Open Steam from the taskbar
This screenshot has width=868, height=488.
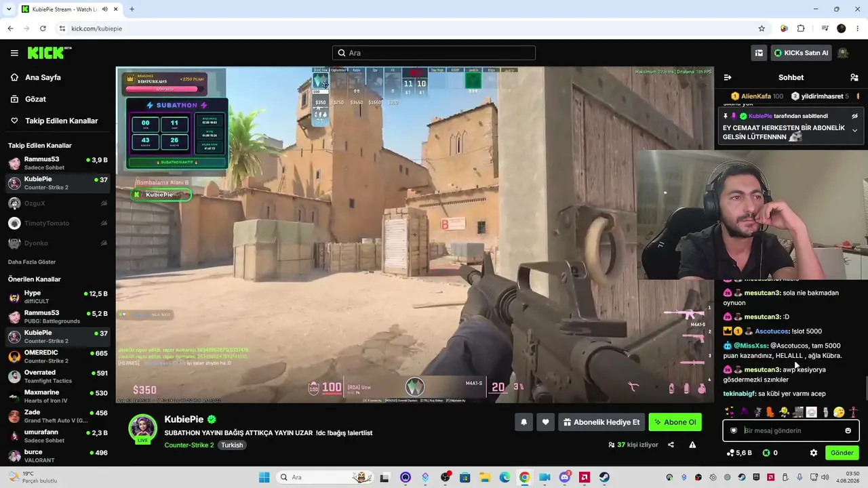pyautogui.click(x=604, y=477)
